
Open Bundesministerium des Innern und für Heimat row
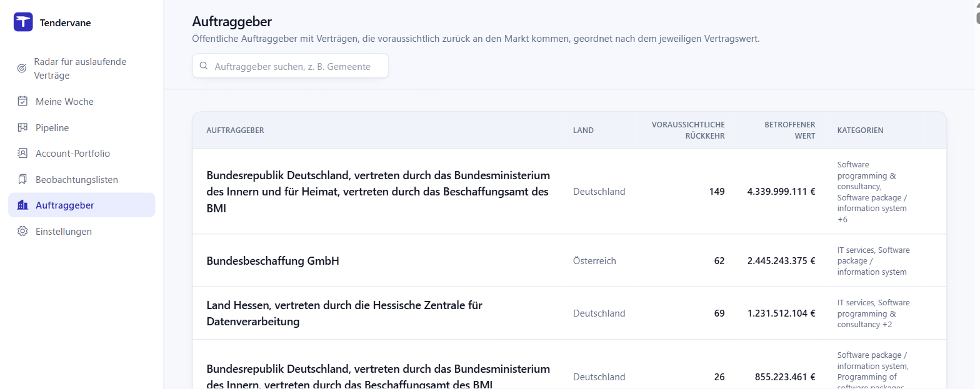[x=569, y=192]
